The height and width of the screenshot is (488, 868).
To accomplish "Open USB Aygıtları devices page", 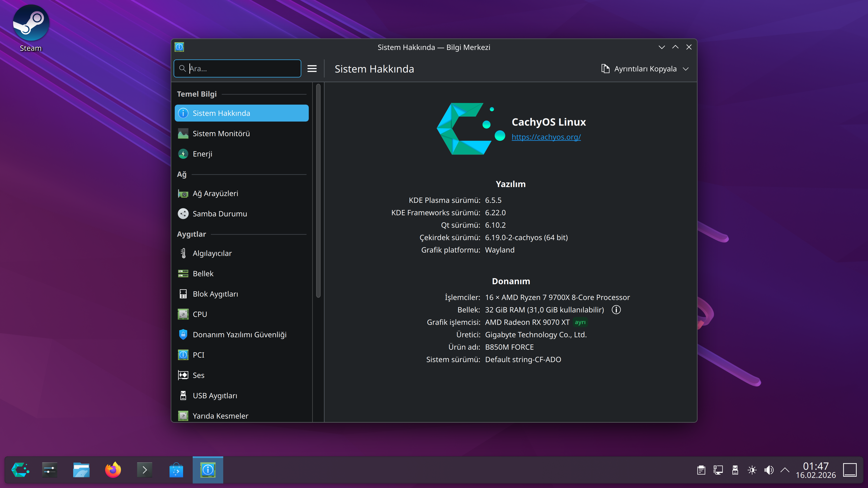I will tap(242, 395).
